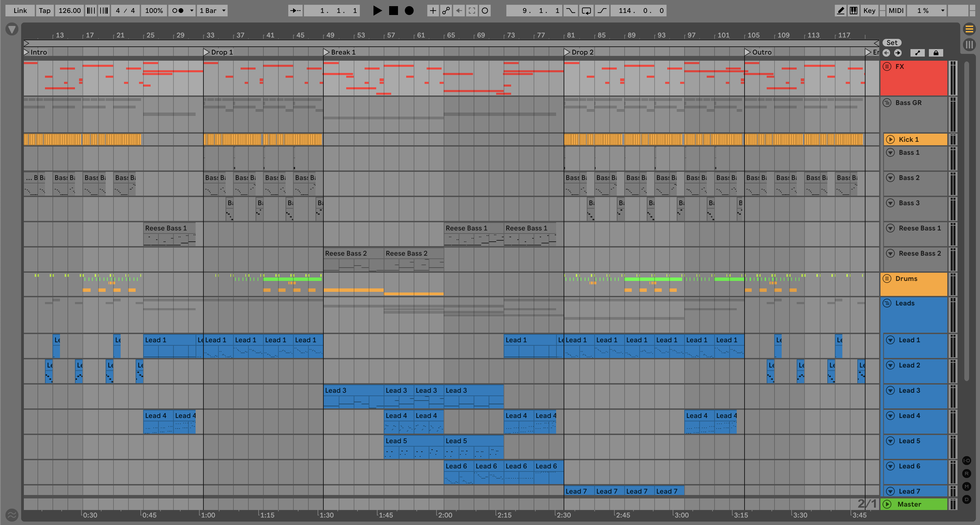Click the Arrangement Record button
Image resolution: width=980 pixels, height=525 pixels.
tap(409, 11)
